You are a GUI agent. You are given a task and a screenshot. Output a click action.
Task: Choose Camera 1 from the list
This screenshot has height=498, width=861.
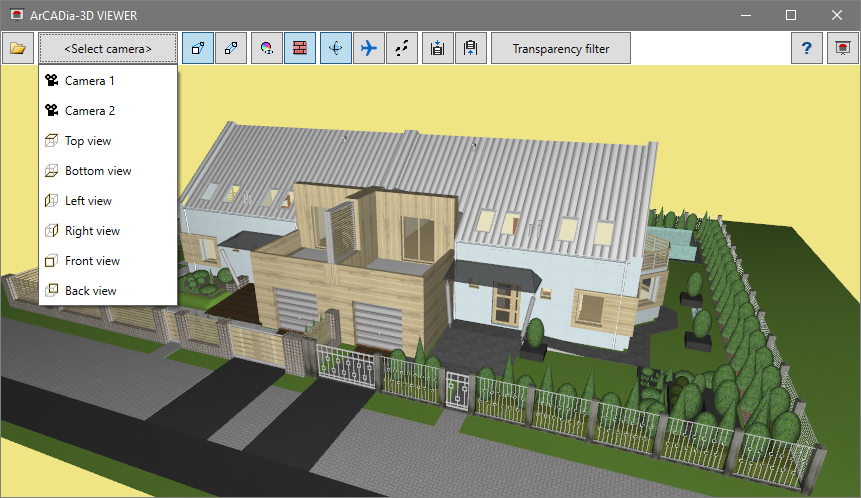(108, 81)
